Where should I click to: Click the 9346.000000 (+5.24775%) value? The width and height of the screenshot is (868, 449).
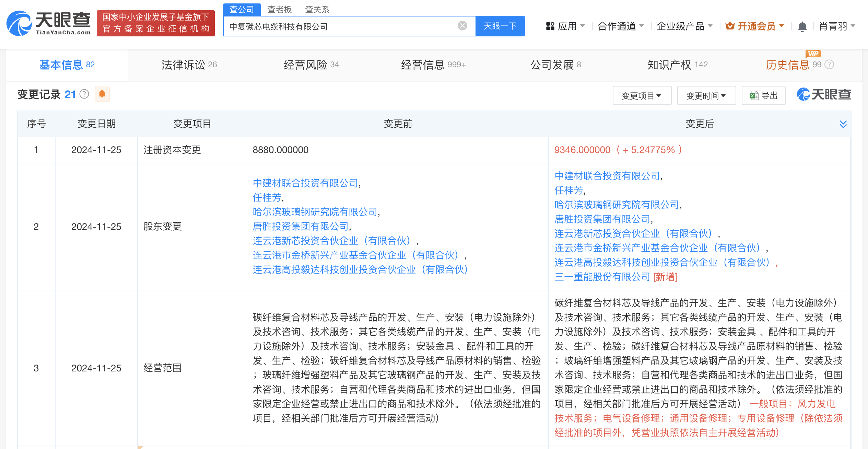coord(618,150)
